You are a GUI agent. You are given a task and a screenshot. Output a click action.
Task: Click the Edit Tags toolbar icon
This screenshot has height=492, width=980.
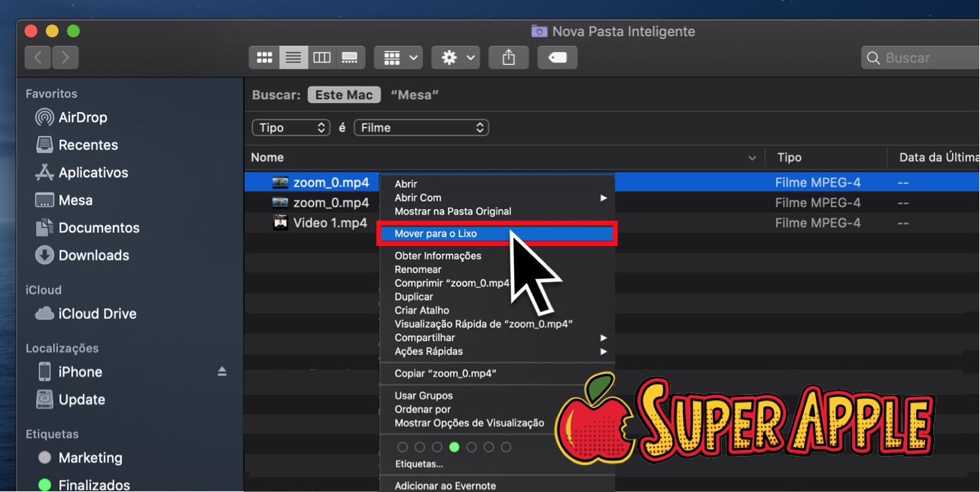(557, 58)
